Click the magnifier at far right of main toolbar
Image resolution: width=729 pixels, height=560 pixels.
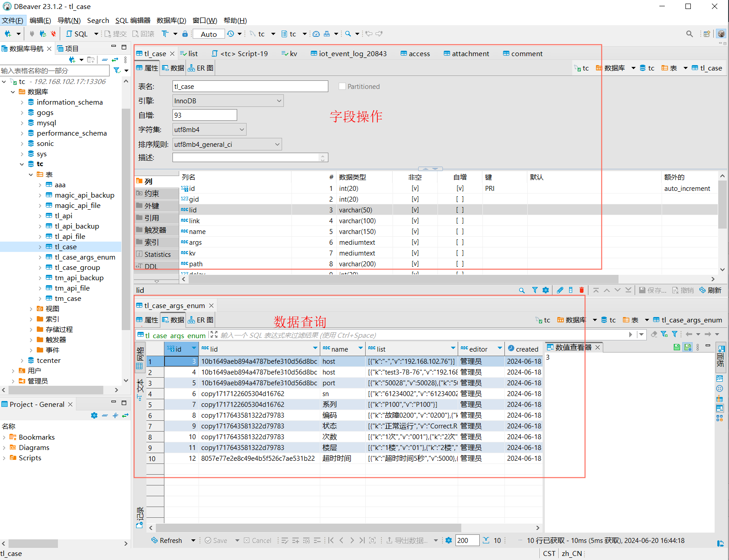(689, 34)
